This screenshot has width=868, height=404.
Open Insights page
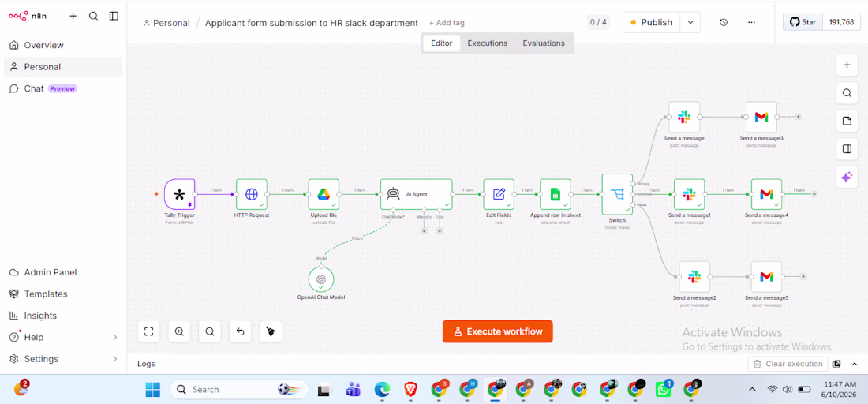63,316
